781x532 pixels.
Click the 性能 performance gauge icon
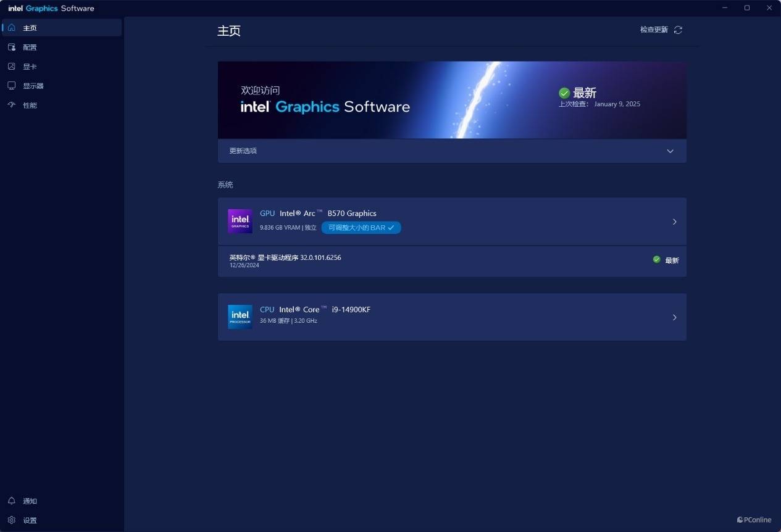11,105
